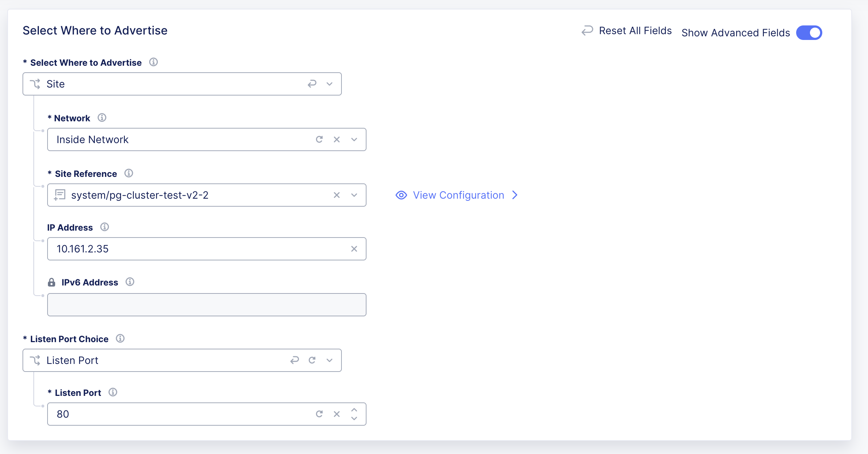Refresh the Listen Port value field
Viewport: 868px width, 454px height.
pos(319,414)
